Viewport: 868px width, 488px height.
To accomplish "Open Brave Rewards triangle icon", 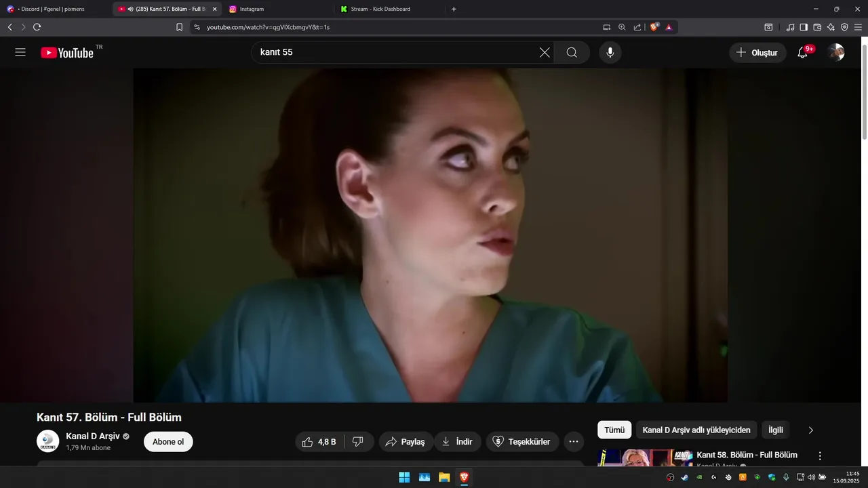I will tap(669, 27).
